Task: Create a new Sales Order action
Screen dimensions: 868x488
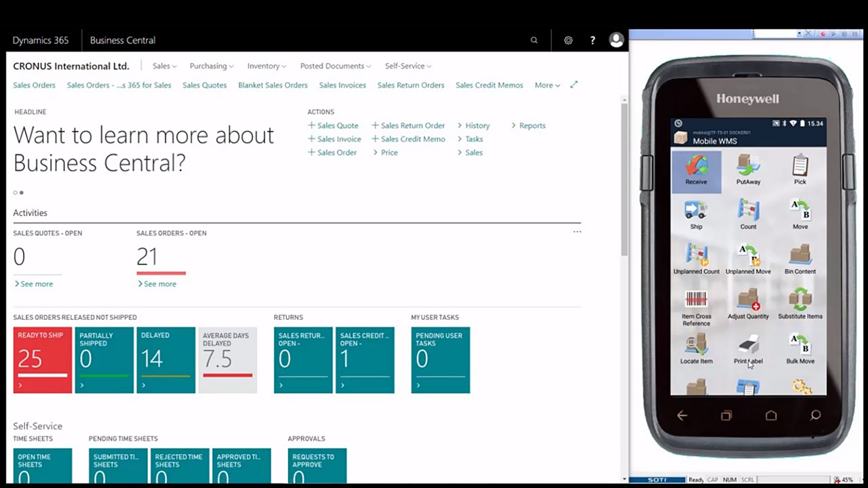Action: pos(332,152)
